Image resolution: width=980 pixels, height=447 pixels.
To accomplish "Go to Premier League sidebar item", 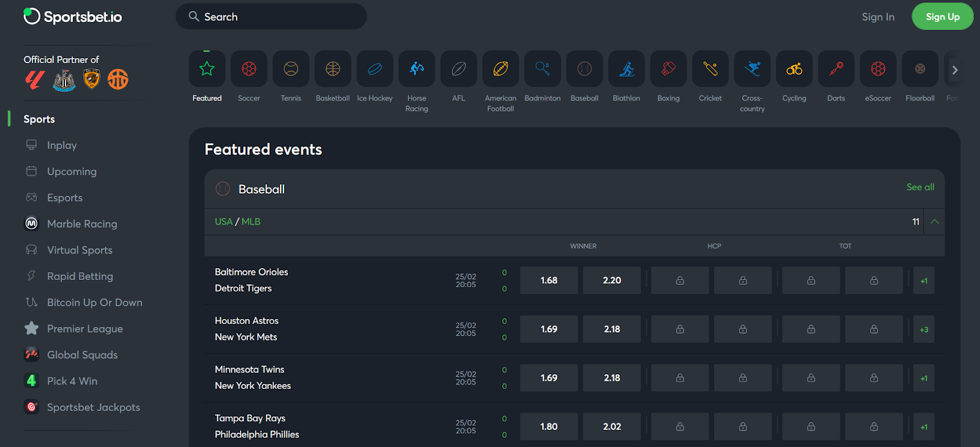I will point(85,329).
